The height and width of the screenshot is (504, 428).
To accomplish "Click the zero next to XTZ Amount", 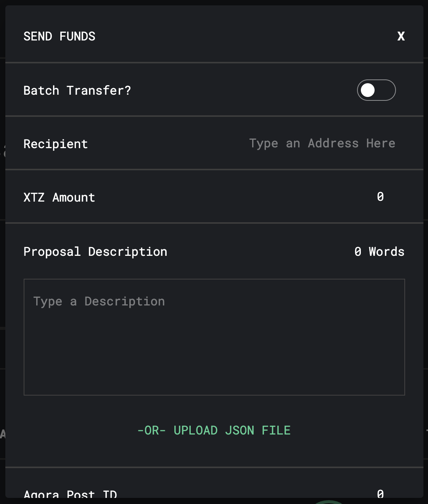I will pos(380,197).
